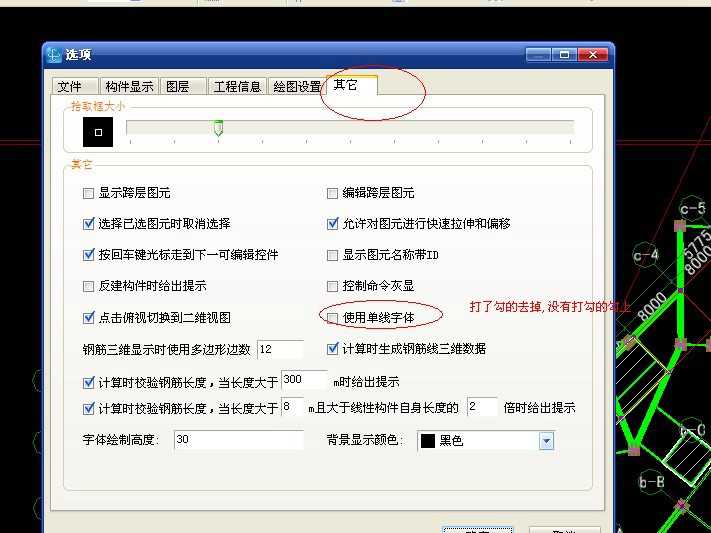Screen dimensions: 711x533
Task: Click the b-B axis label in drawing
Action: tap(652, 482)
